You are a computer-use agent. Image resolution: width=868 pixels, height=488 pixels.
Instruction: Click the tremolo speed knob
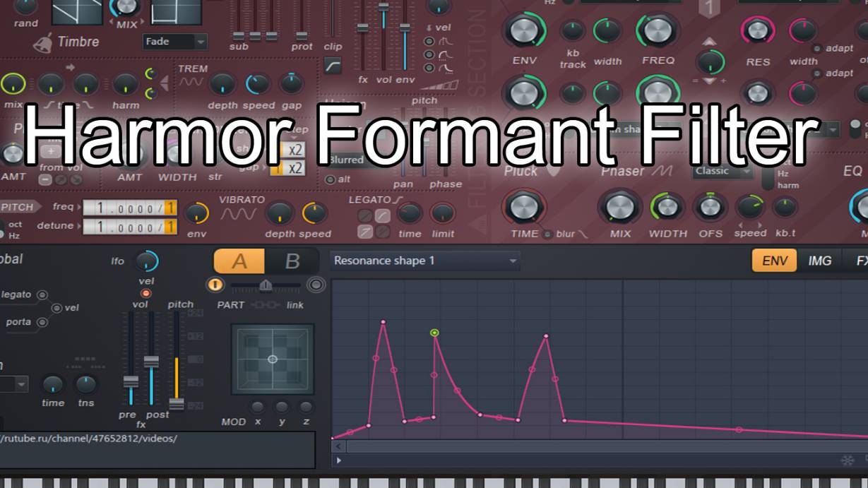(x=258, y=84)
